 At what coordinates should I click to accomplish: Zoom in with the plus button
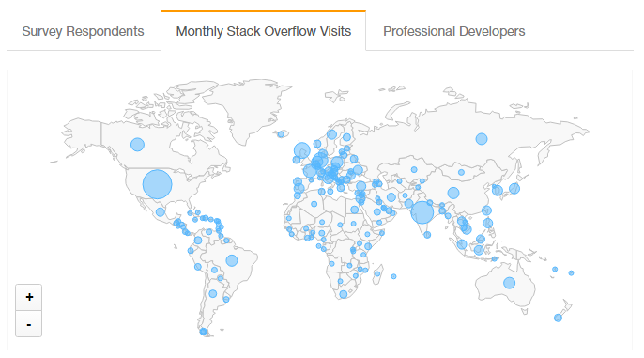point(29,297)
